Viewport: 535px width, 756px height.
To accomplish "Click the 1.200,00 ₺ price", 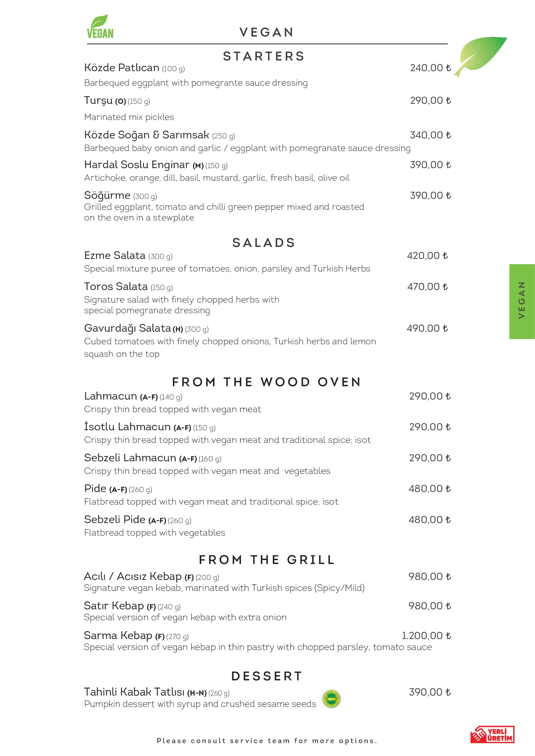I will pyautogui.click(x=426, y=635).
